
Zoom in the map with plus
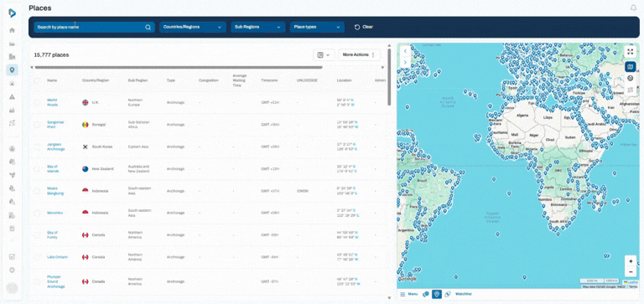tap(631, 261)
